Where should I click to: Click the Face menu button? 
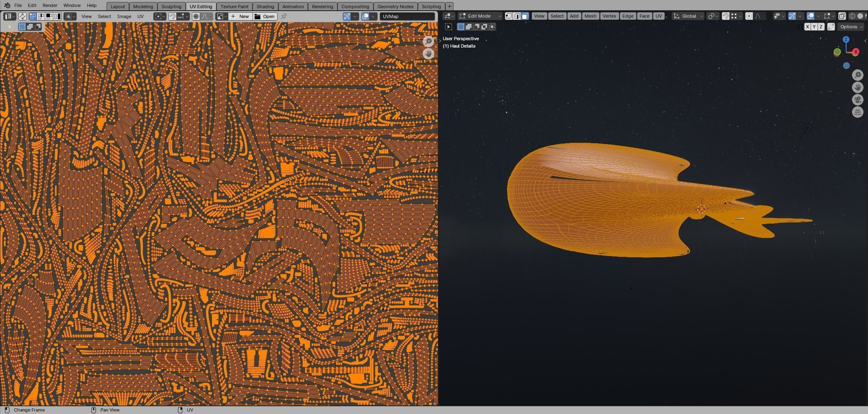click(645, 16)
